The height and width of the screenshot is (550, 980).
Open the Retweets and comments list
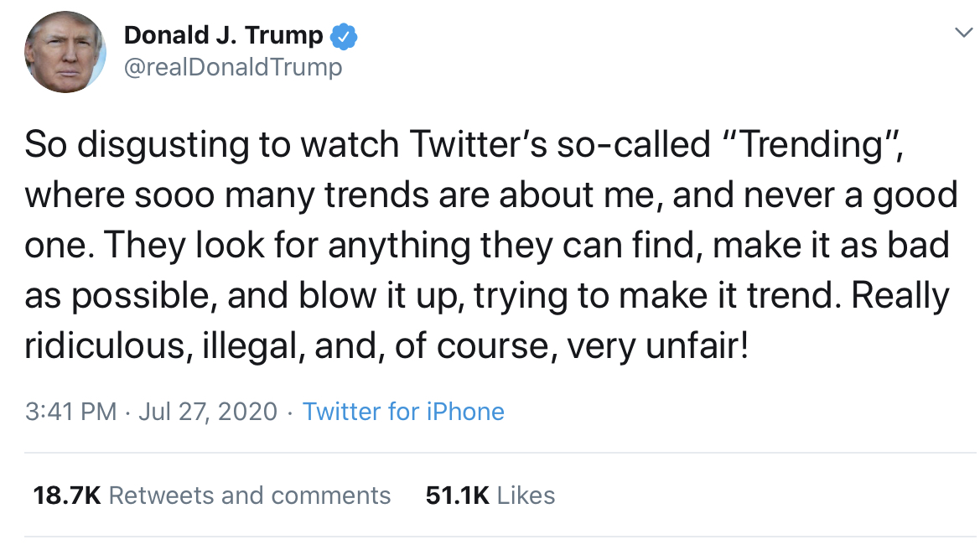click(250, 495)
